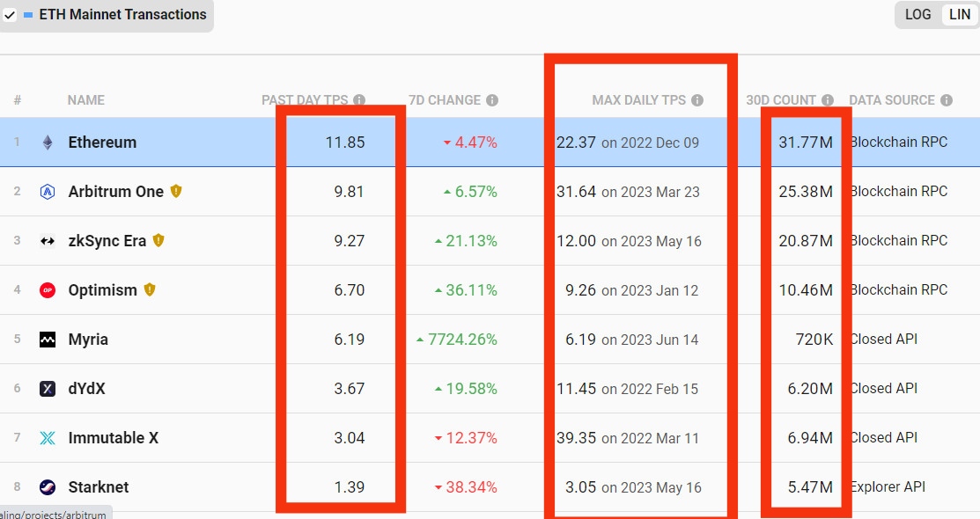Click the dYdX logo icon
Image resolution: width=980 pixels, height=519 pixels.
48,389
